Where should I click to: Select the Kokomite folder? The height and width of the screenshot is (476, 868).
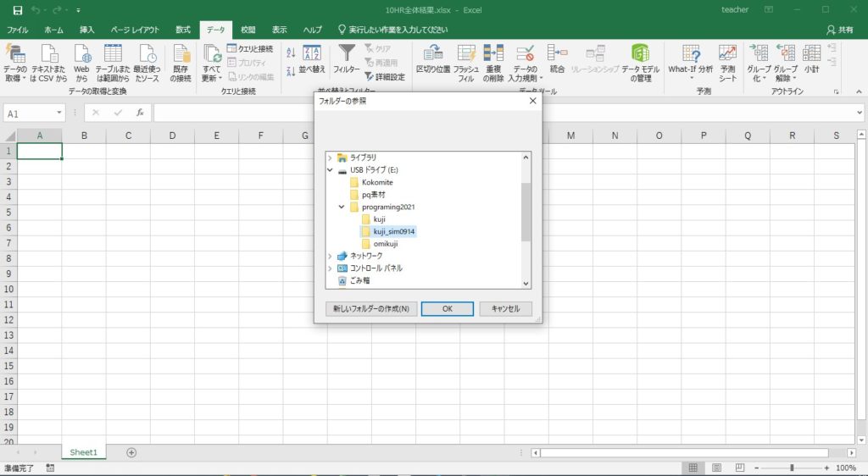(x=377, y=182)
